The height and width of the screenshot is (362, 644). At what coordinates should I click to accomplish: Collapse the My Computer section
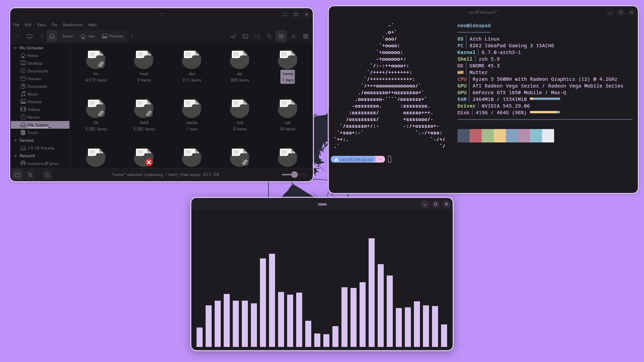tap(15, 48)
